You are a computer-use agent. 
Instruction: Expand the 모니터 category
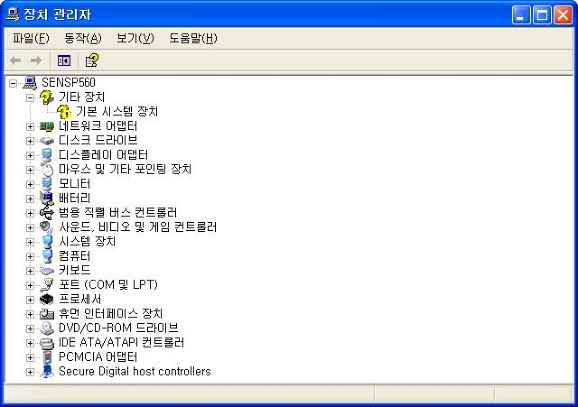tap(30, 184)
